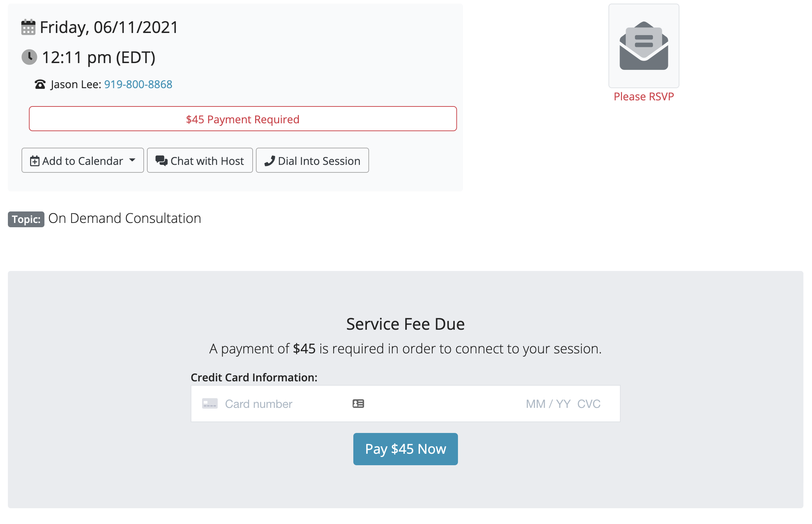Click the phone handset icon on Dial Into Session
The image size is (812, 524).
[x=269, y=161]
